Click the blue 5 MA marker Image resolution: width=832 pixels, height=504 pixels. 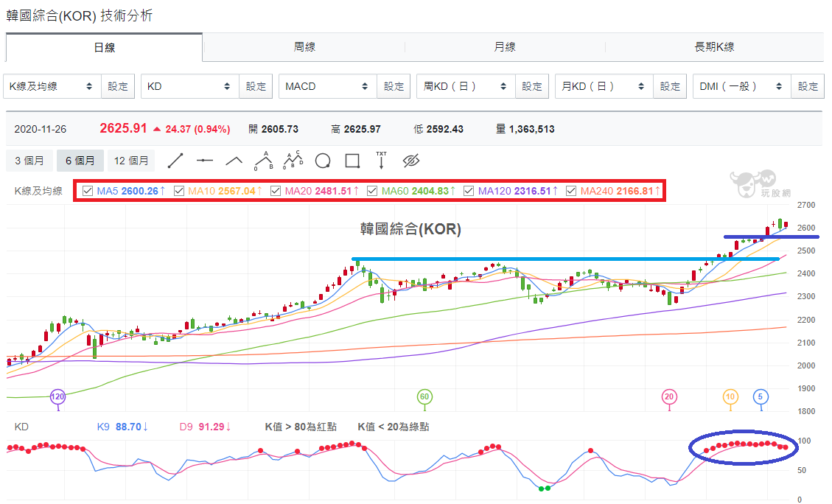click(x=761, y=397)
